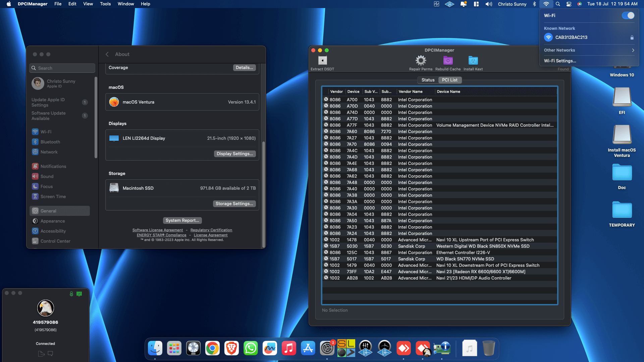
Task: Open App Store from the Dock
Action: 308,348
